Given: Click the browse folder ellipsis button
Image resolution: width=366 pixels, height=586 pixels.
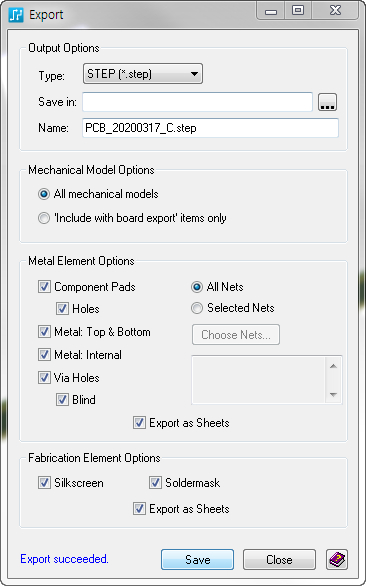Looking at the screenshot, I should click(327, 102).
